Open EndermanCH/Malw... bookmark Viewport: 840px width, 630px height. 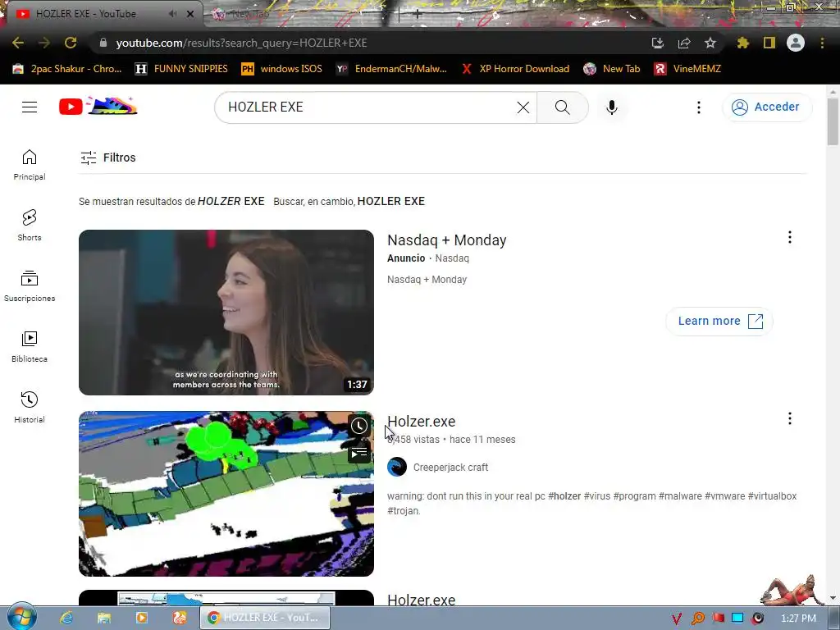coord(391,69)
